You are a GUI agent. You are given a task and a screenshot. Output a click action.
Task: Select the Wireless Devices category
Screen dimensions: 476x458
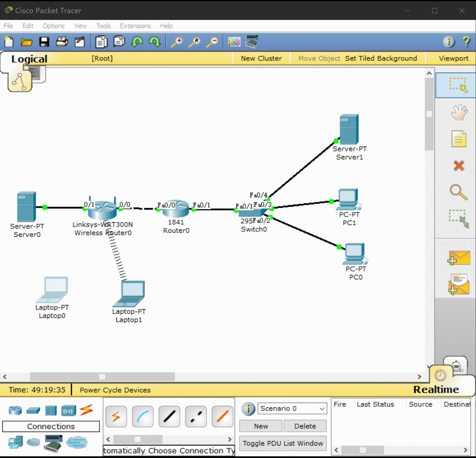coord(69,411)
